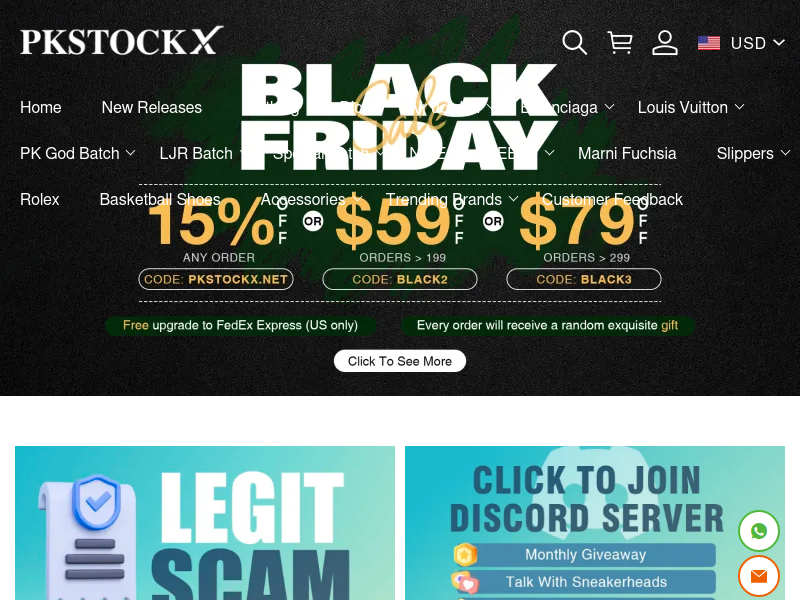Image resolution: width=800 pixels, height=600 pixels.
Task: Open the orange email contact button
Action: tap(759, 577)
